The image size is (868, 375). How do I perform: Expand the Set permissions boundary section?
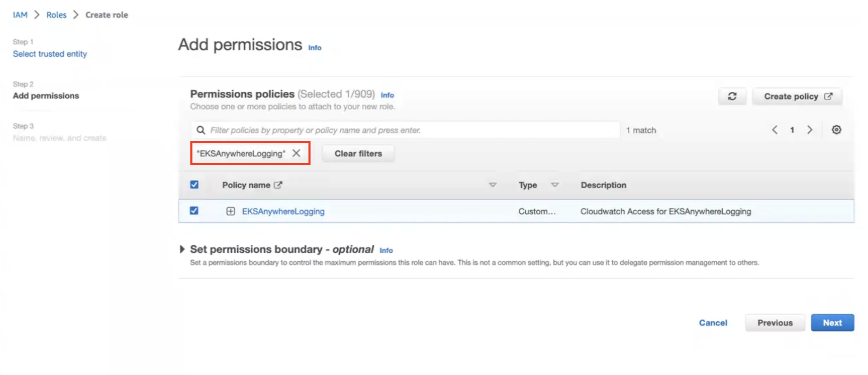point(183,249)
